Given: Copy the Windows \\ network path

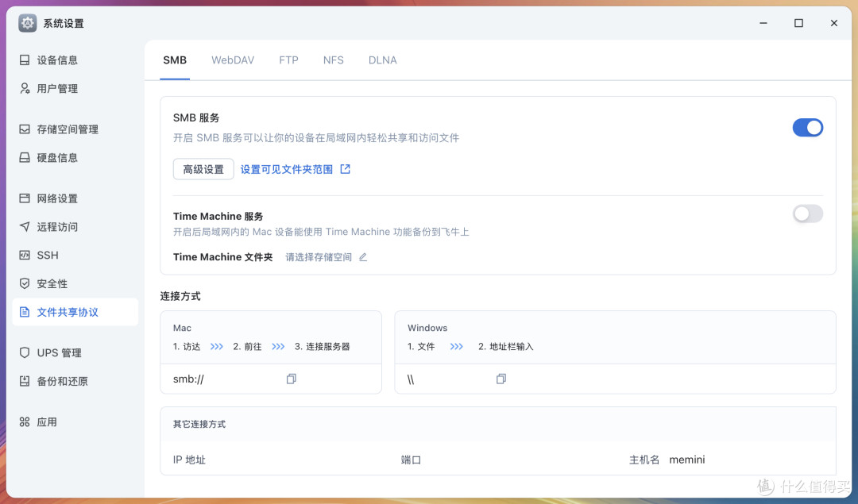Looking at the screenshot, I should 500,379.
